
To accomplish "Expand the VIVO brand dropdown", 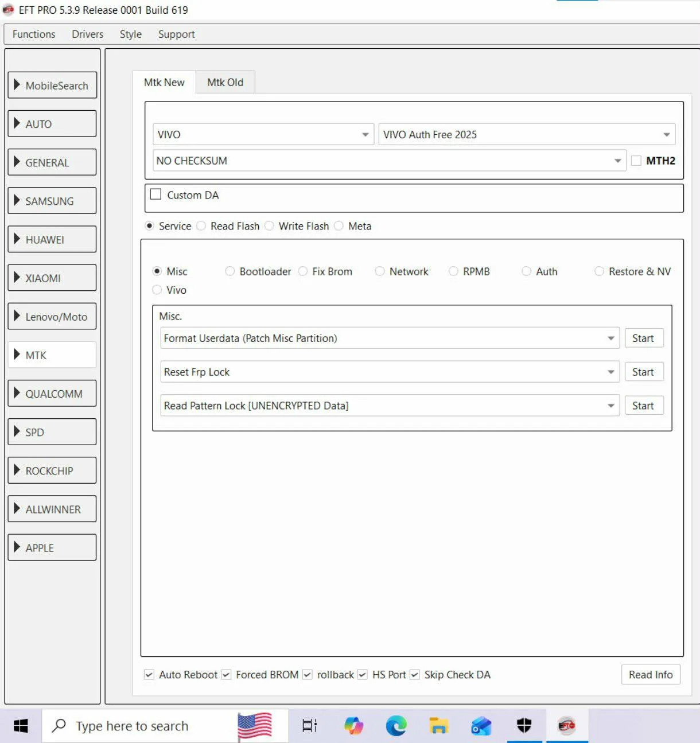I will [x=365, y=134].
